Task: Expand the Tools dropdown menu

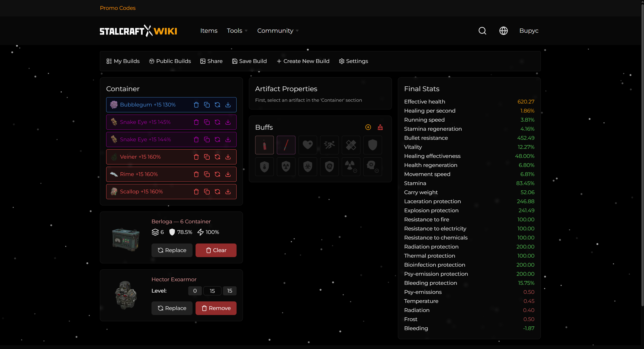Action: pos(237,31)
